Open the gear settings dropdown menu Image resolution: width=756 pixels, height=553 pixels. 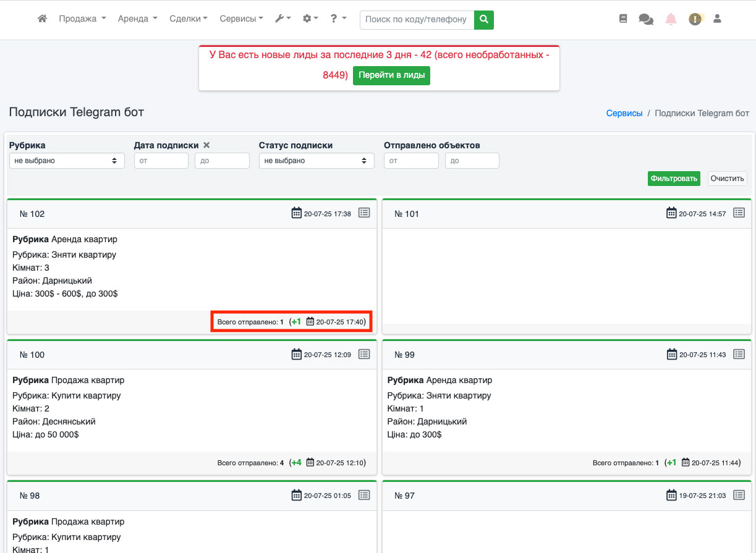pos(310,19)
